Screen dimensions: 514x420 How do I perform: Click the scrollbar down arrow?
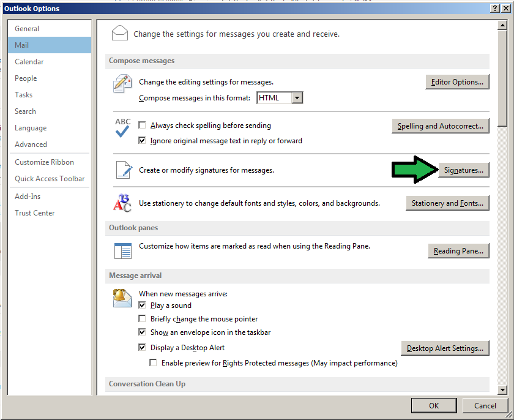coord(502,389)
